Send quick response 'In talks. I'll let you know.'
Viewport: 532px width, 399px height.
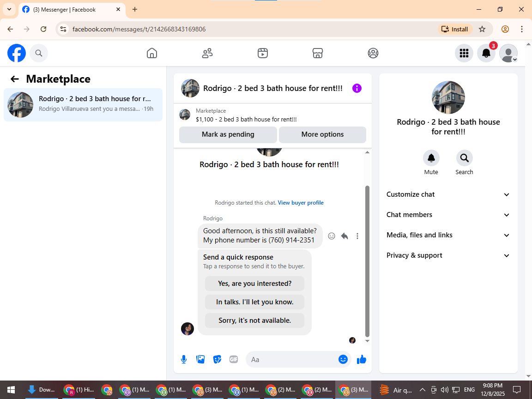254,302
